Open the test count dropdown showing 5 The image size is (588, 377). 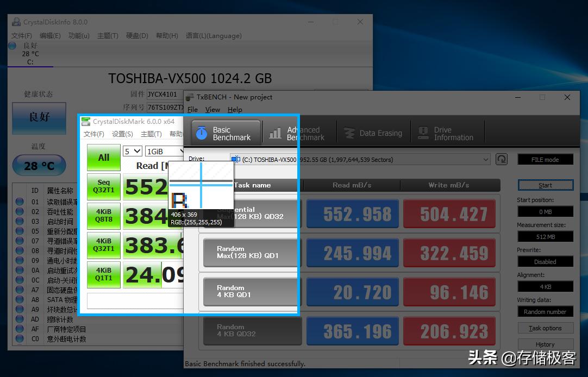133,151
